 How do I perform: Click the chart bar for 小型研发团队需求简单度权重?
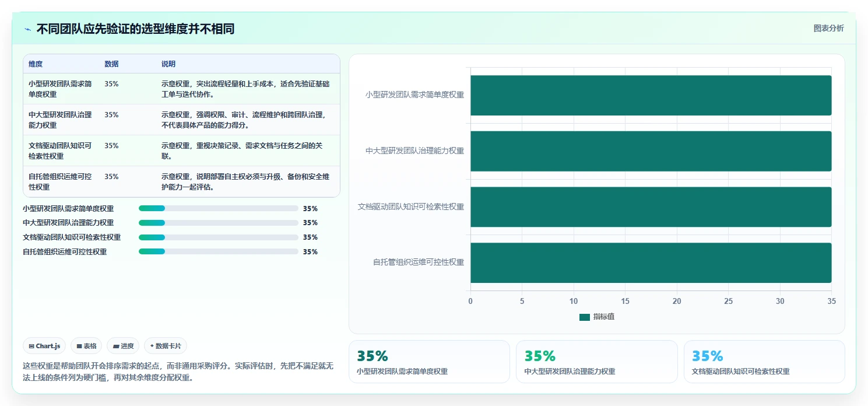(x=651, y=95)
